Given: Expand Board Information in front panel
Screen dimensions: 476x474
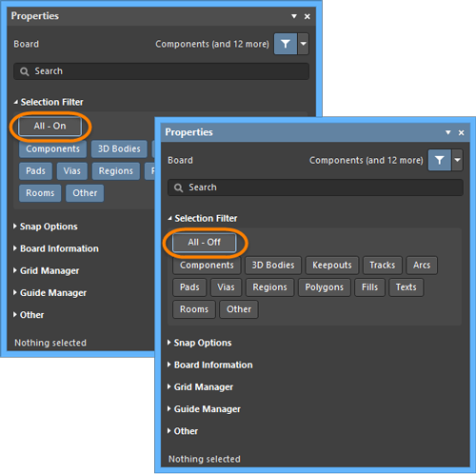Looking at the screenshot, I should (x=213, y=365).
